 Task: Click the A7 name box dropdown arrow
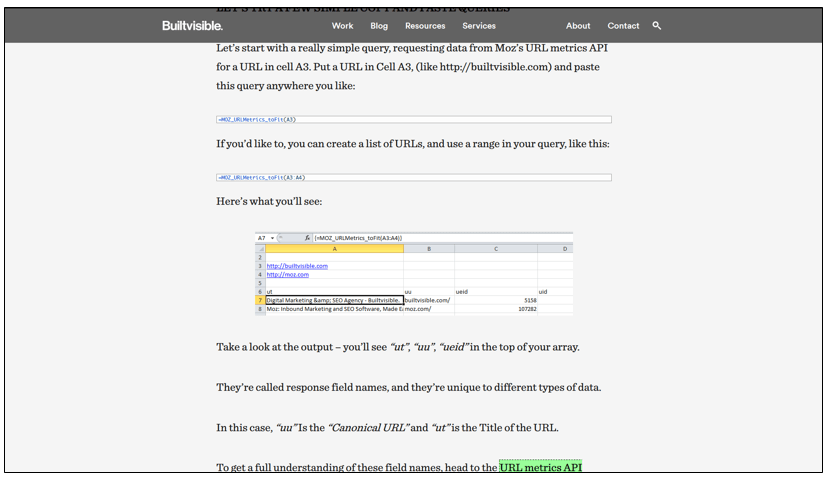point(272,238)
